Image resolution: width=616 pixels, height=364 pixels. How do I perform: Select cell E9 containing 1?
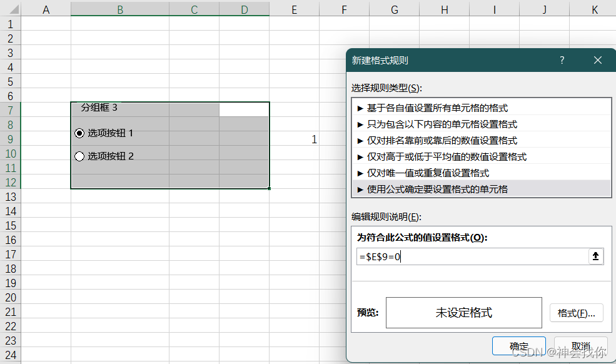[295, 139]
